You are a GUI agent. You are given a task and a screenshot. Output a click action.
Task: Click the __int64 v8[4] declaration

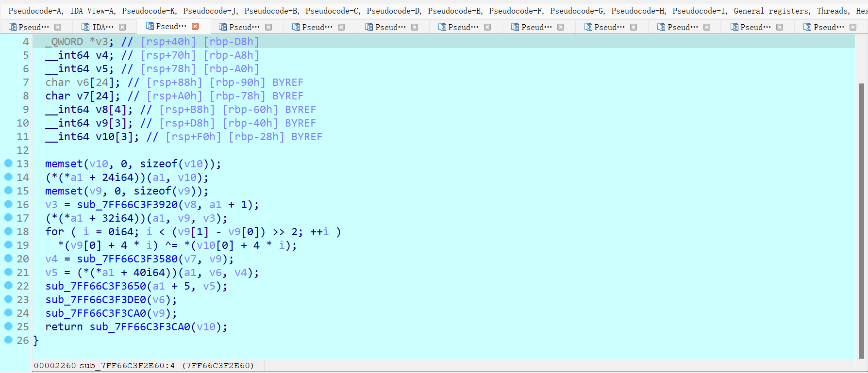89,110
